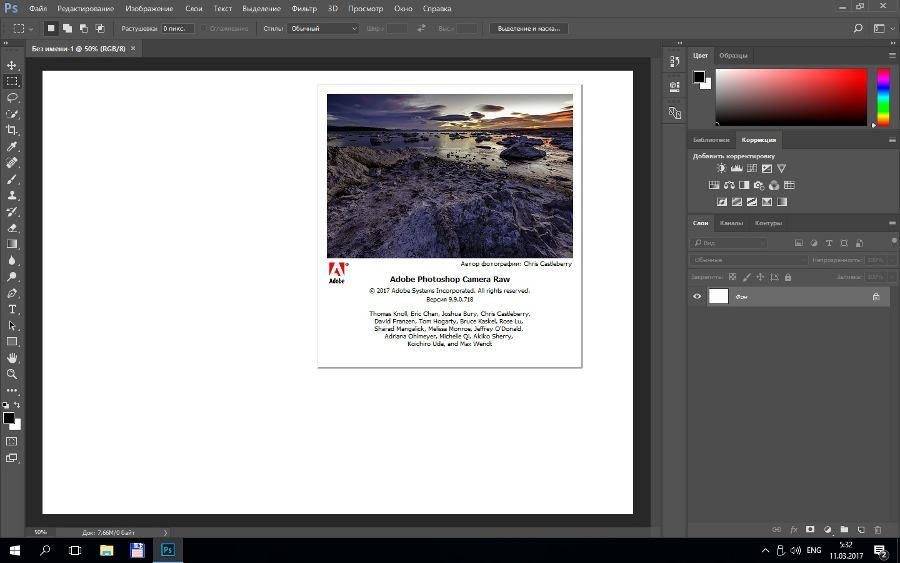
Task: Enable Subtract from selection mode
Action: (84, 28)
